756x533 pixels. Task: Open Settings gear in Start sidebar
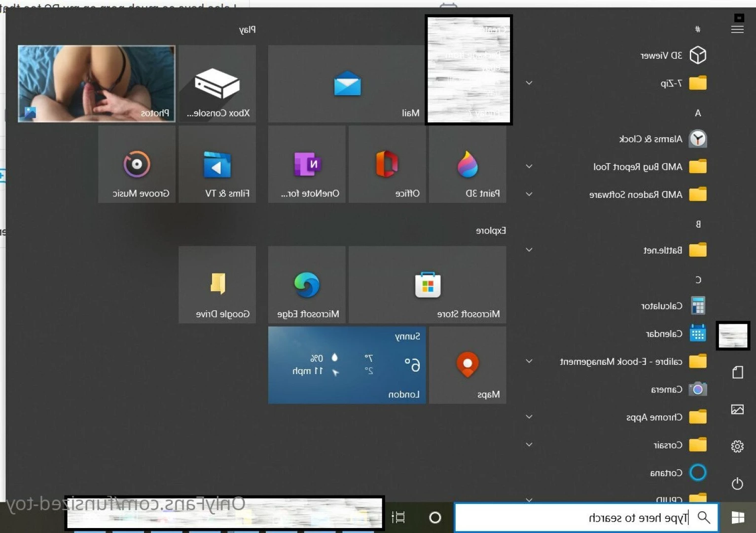pos(737,446)
